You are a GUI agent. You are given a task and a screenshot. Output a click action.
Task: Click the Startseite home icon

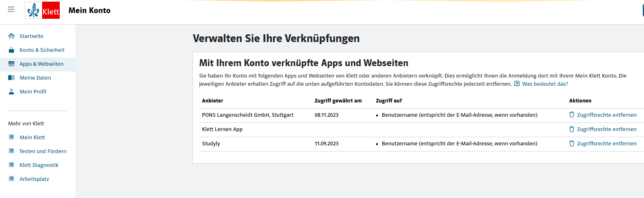(11, 36)
